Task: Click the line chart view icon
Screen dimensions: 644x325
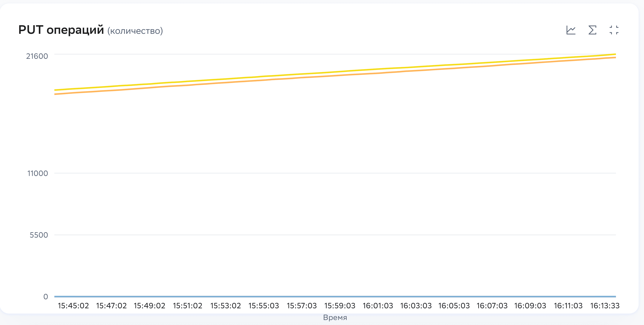Action: pyautogui.click(x=571, y=30)
